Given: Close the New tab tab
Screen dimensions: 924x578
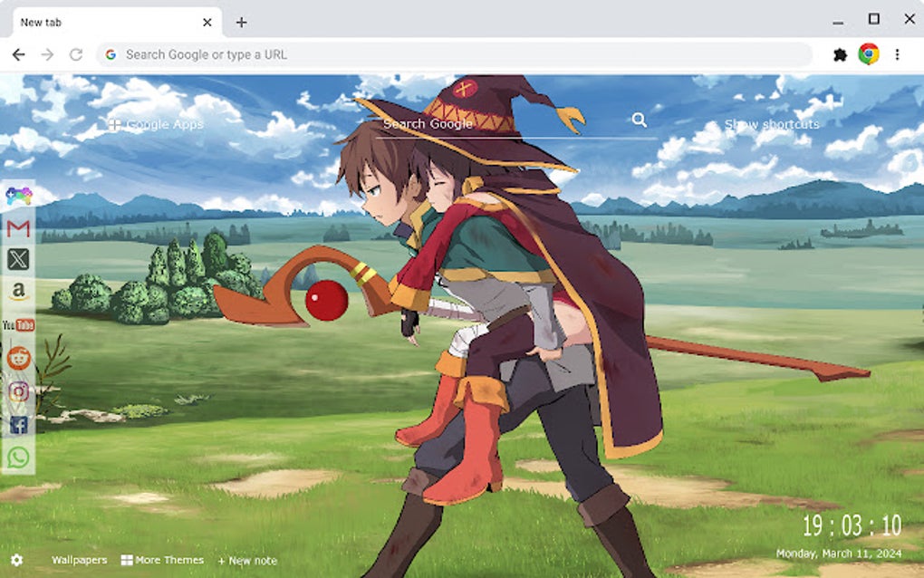Looking at the screenshot, I should [207, 23].
